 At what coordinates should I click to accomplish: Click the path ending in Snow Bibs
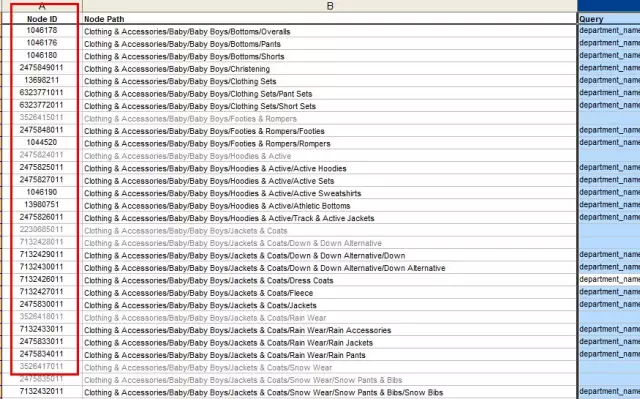(x=263, y=392)
